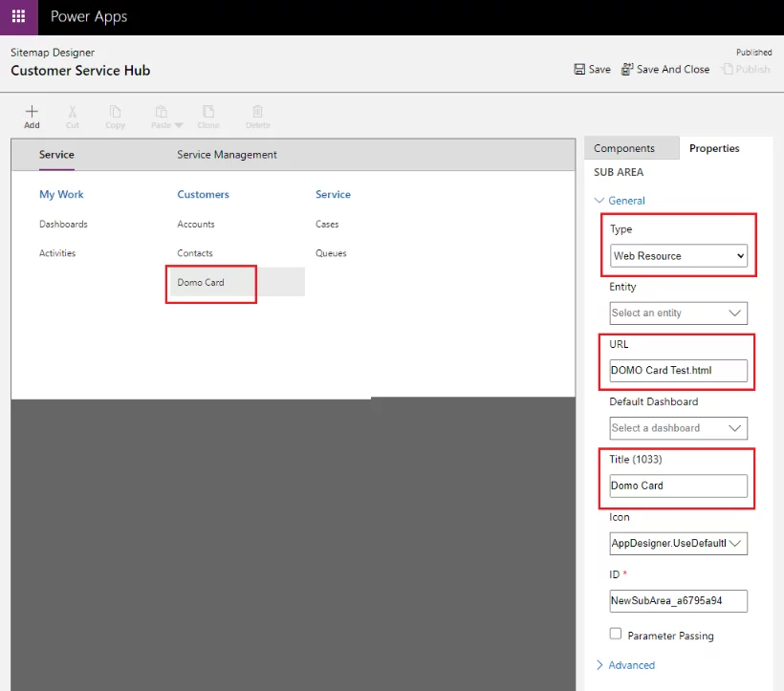
Task: Click the Power Apps title
Action: (89, 17)
